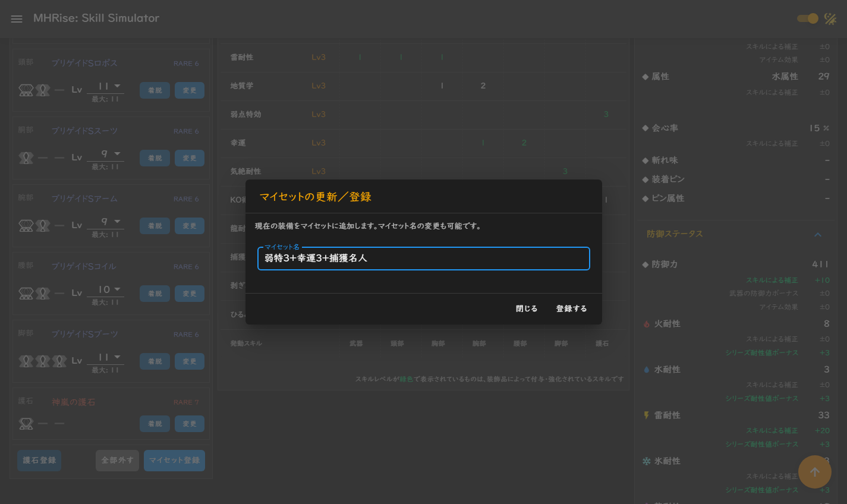
Task: Click the decoration slot icon on ブリゲイドSコイル
Action: (27, 293)
